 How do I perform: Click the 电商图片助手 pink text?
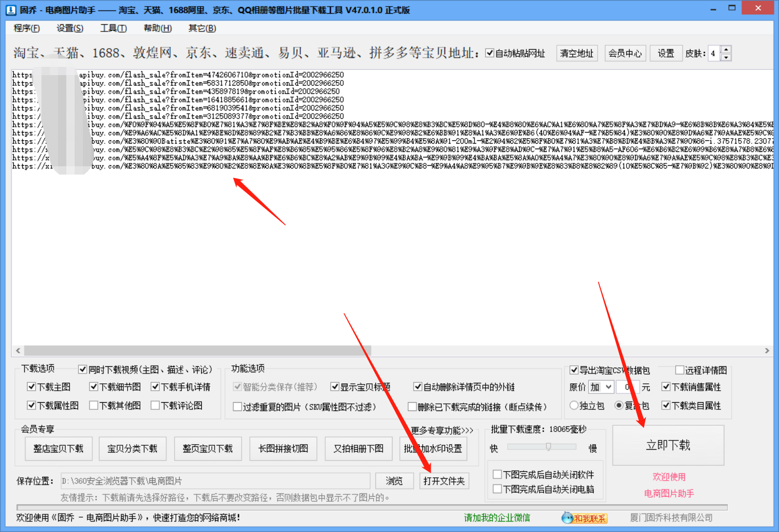(x=669, y=493)
